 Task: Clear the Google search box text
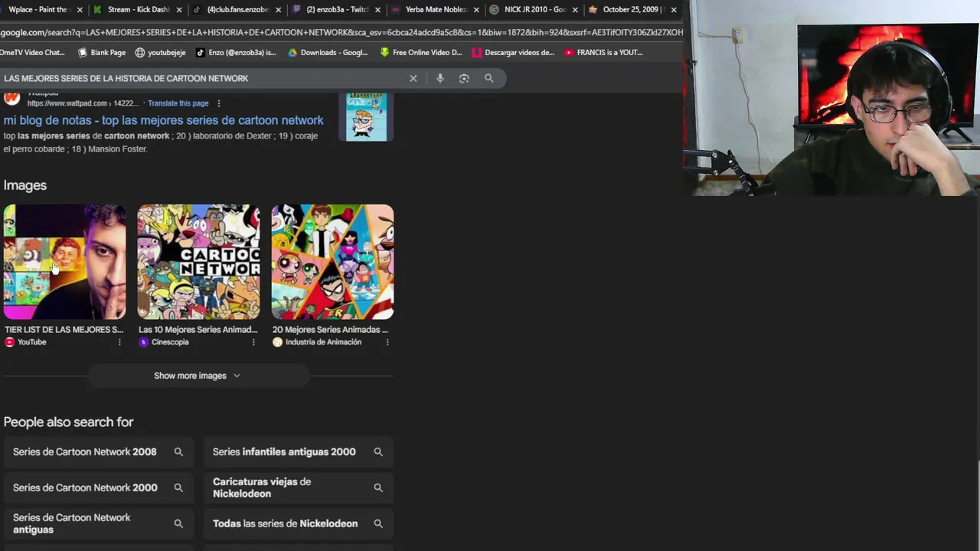click(x=413, y=78)
